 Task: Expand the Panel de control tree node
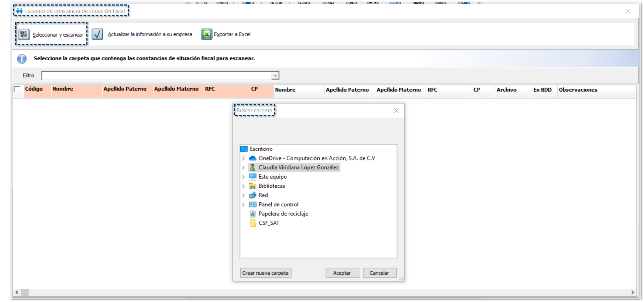tap(243, 204)
